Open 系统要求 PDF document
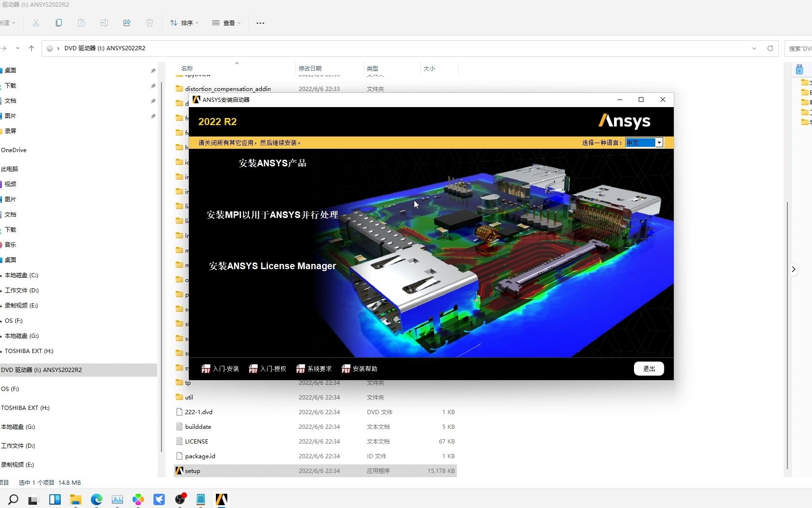The image size is (812, 508). tap(314, 369)
